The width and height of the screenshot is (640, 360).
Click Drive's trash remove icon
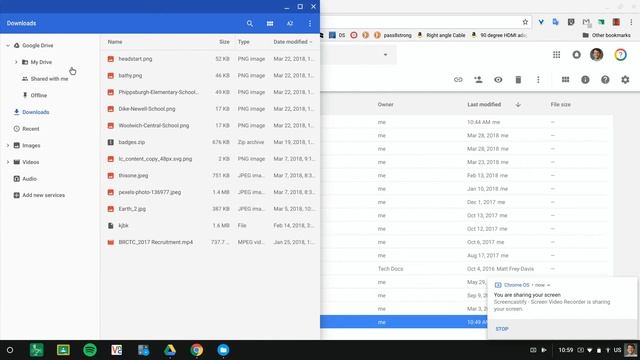518,80
